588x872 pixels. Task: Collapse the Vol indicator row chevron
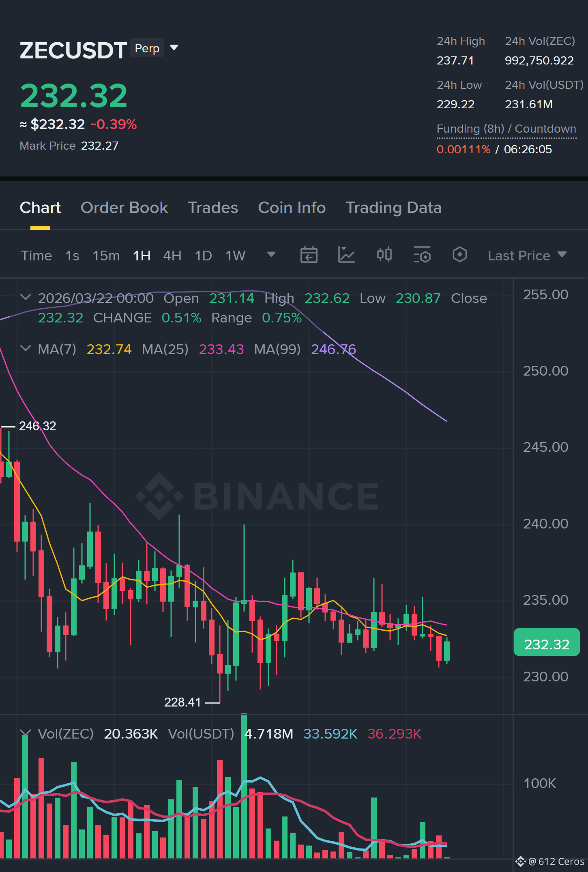[x=26, y=733]
